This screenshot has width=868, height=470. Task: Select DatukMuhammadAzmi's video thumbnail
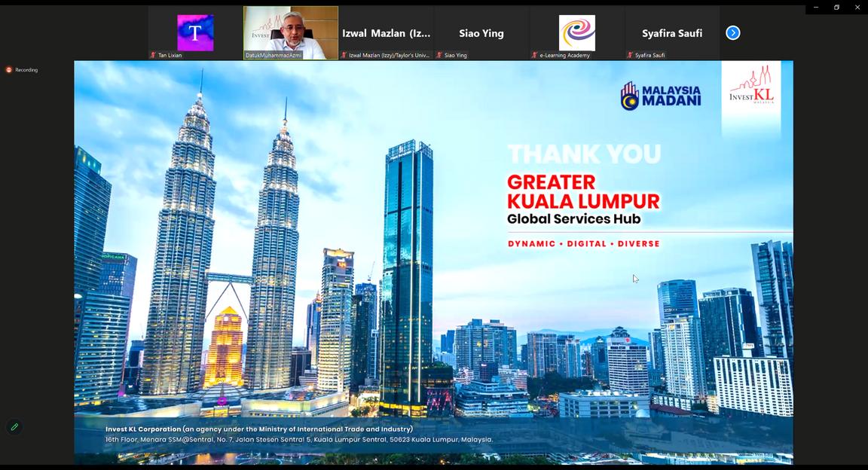291,32
